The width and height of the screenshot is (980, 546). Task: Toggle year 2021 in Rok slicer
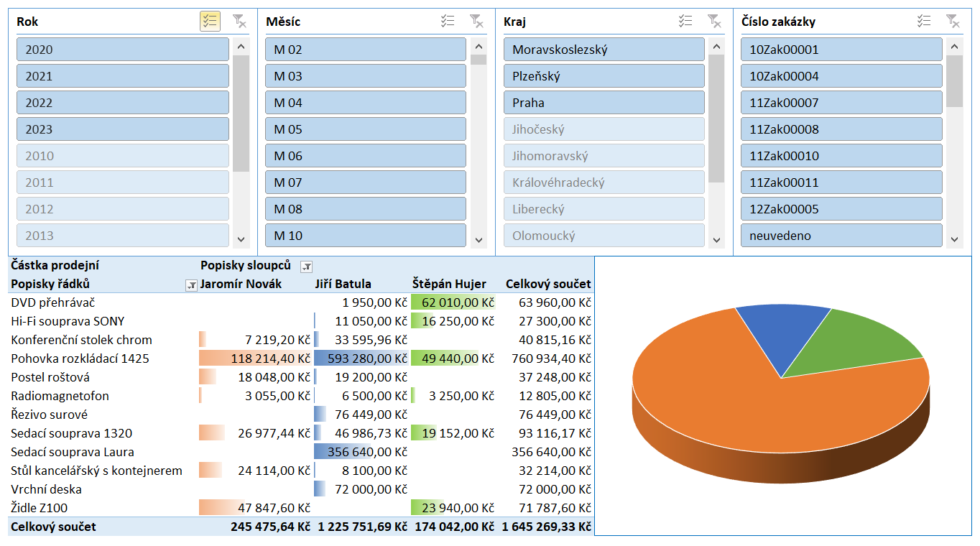pyautogui.click(x=123, y=76)
